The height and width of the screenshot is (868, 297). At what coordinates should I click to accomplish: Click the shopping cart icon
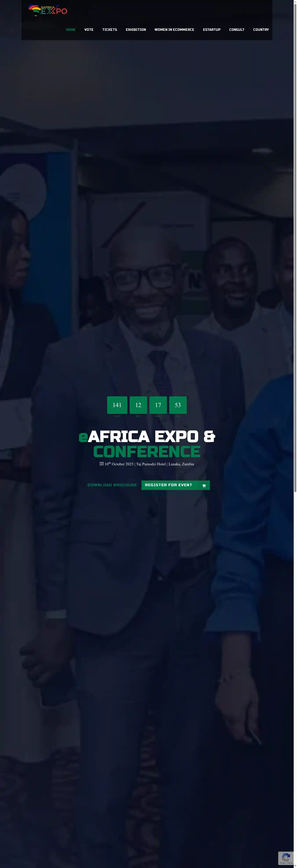204,486
